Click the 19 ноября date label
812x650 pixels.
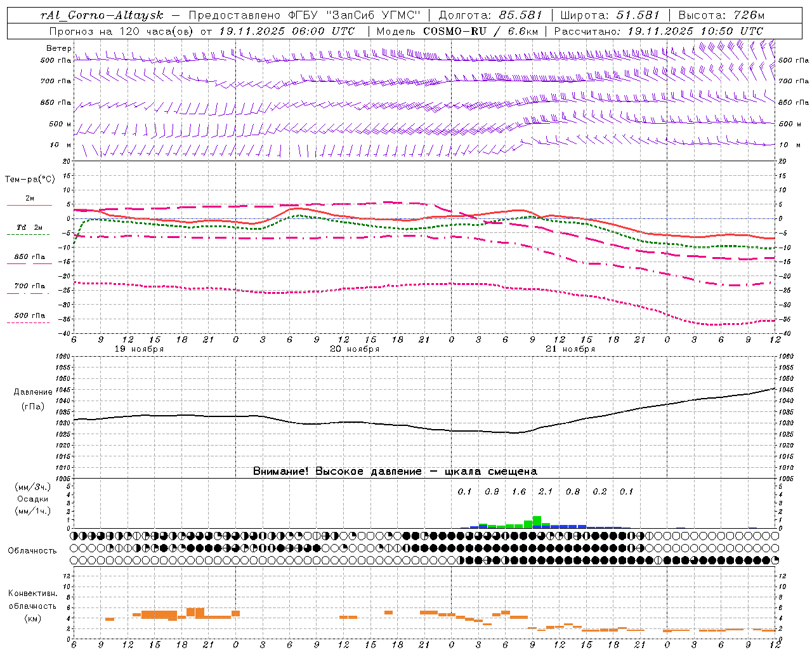[x=139, y=349]
